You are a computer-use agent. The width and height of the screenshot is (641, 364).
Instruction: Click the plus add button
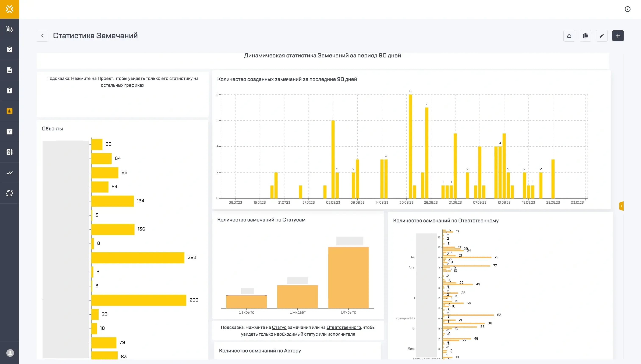(618, 36)
